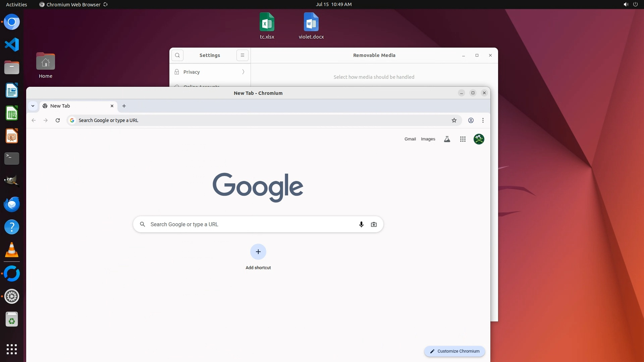
Task: Expand the tab search dropdown arrow
Action: point(33,106)
